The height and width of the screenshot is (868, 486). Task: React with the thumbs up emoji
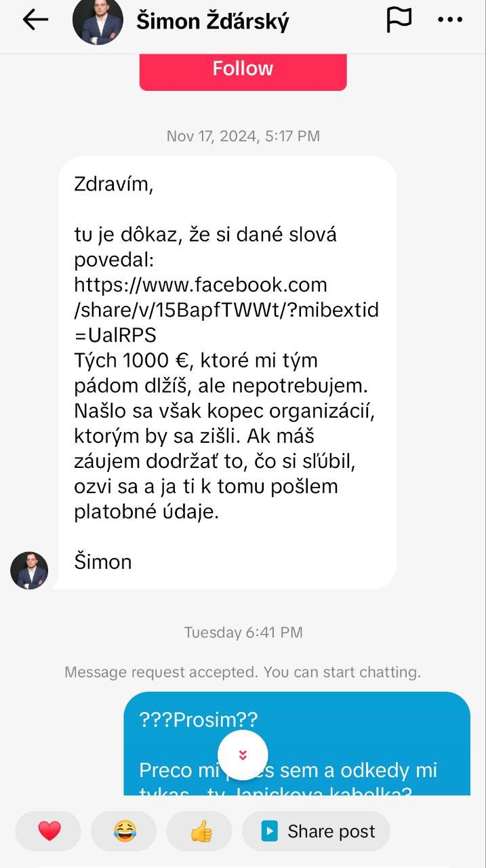(x=200, y=831)
